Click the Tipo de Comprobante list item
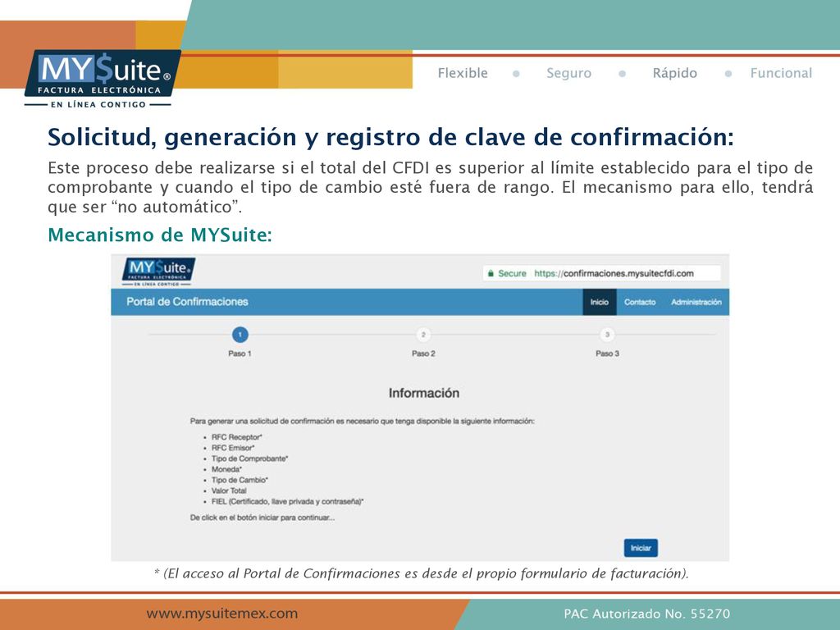Image resolution: width=840 pixels, height=630 pixels. click(x=249, y=459)
